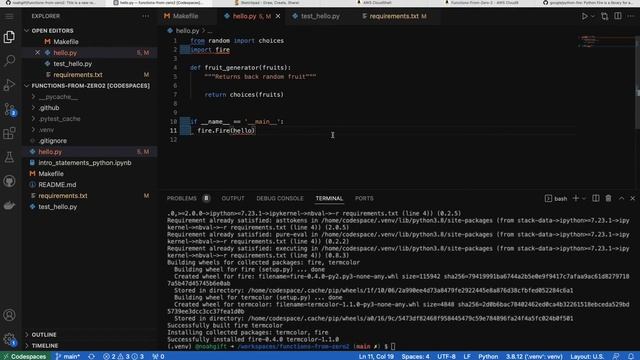Maximize the panel with chevron up
Viewport: 640px width, 360px height.
click(x=621, y=198)
